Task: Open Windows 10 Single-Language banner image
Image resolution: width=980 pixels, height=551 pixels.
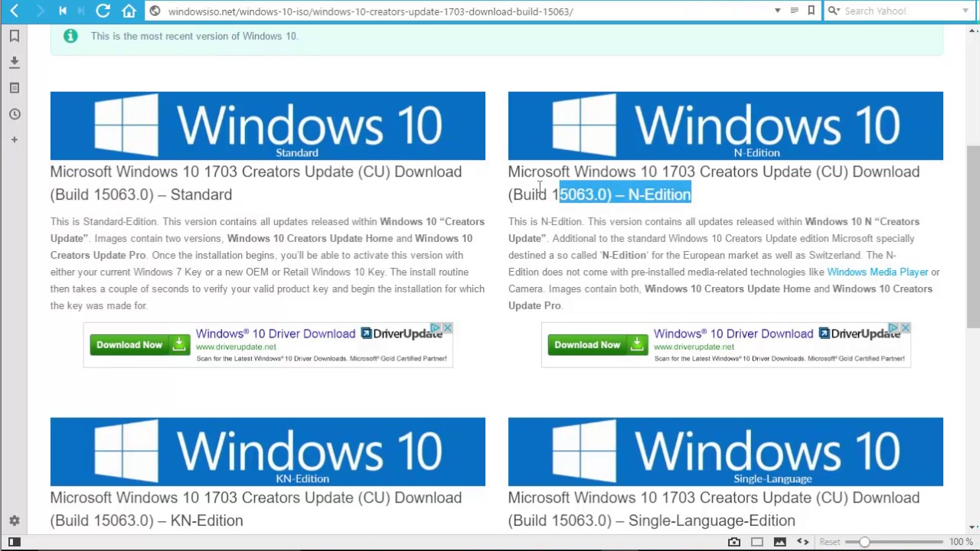Action: click(725, 452)
